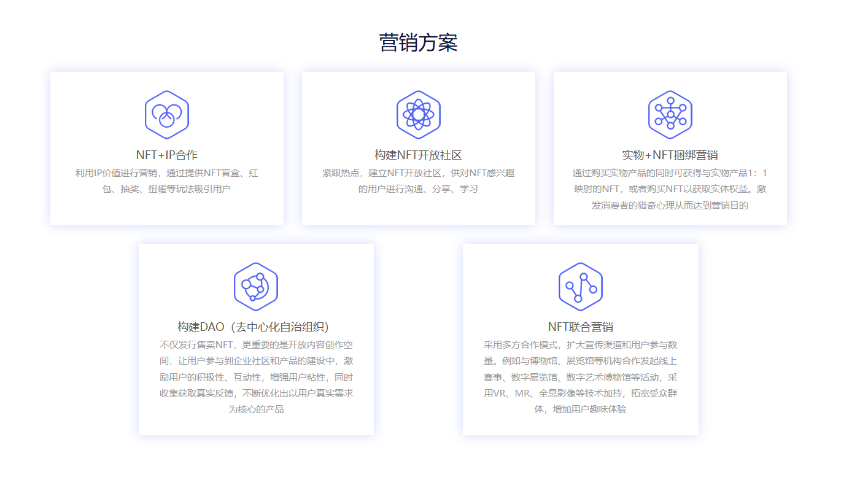This screenshot has height=477, width=868.
Task: Click the description starting with 紧跟热点
Action: [x=418, y=181]
